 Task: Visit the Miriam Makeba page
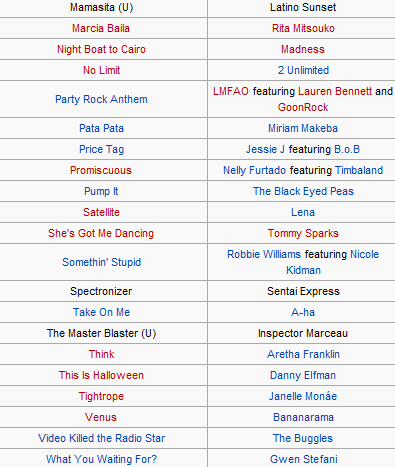[x=303, y=128]
